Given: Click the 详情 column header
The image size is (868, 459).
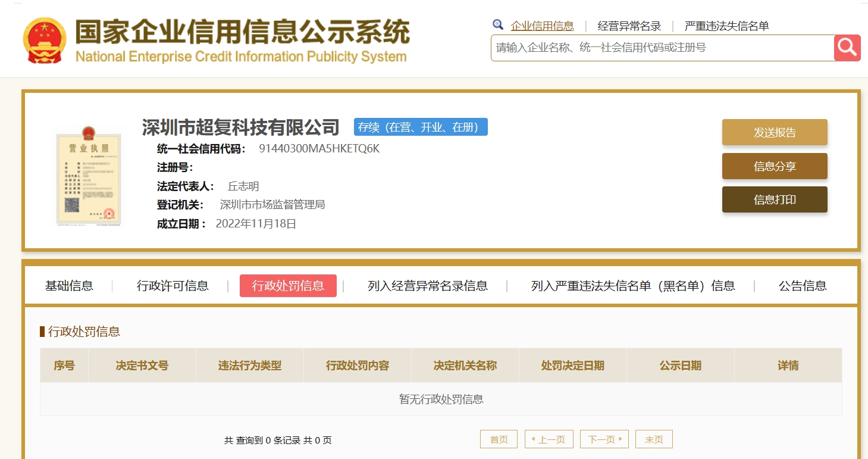Looking at the screenshot, I should 788,366.
